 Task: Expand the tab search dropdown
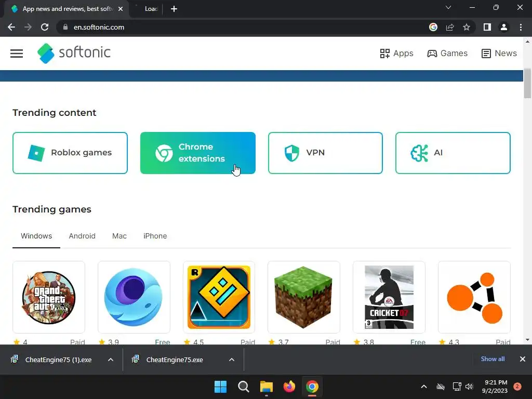pyautogui.click(x=448, y=7)
